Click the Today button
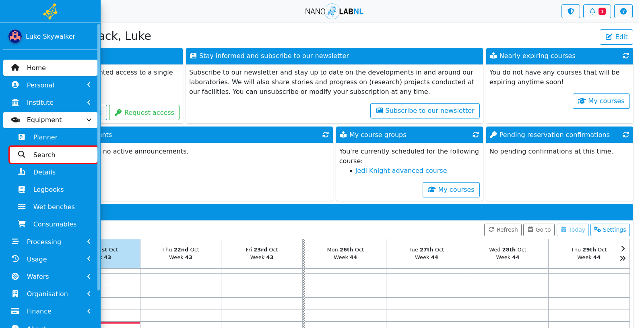The height and width of the screenshot is (328, 644). (573, 230)
